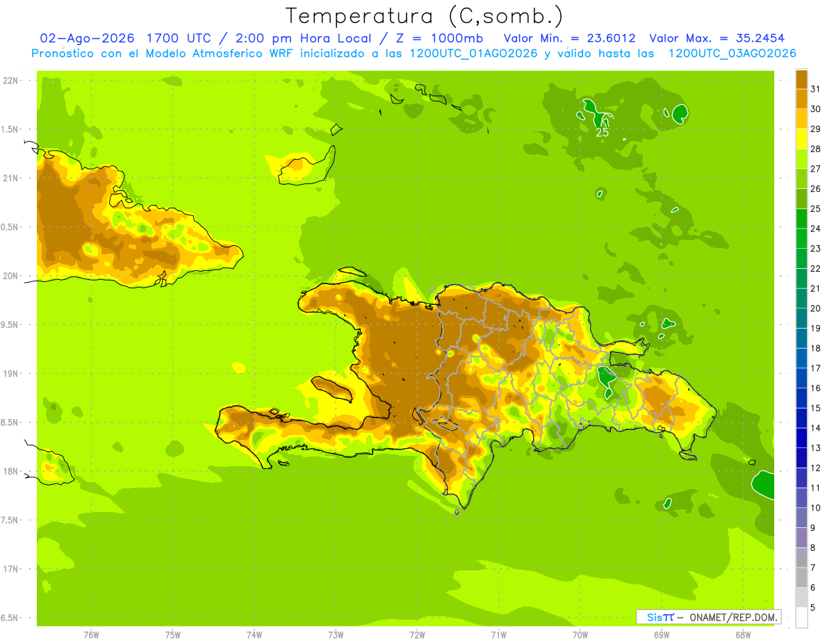Click the '71W' longitude axis label
The image size is (834, 644).
[x=498, y=634]
